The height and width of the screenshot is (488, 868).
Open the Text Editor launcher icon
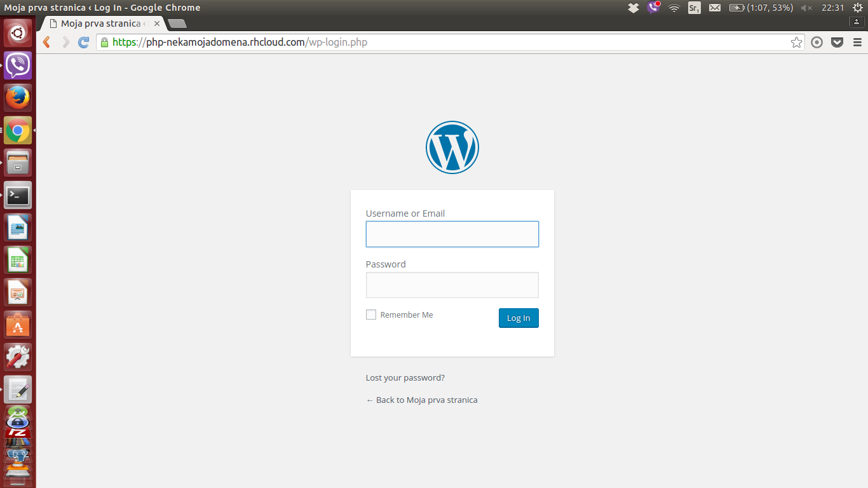(18, 390)
